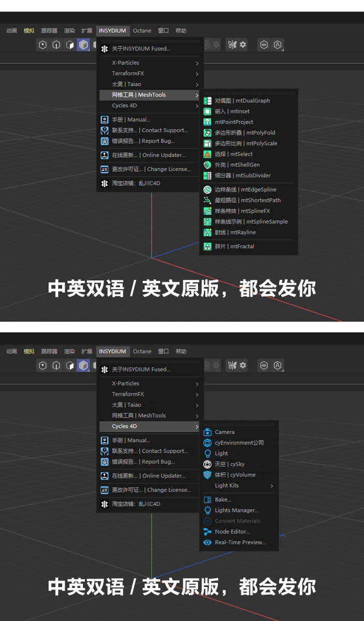Start the Real-Time Preview
Screen dimensions: 364x621
tap(239, 542)
